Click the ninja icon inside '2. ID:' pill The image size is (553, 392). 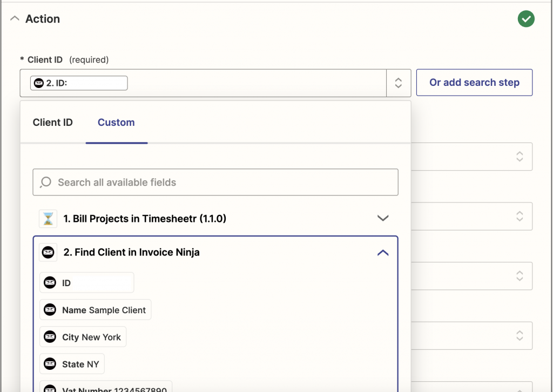point(39,83)
